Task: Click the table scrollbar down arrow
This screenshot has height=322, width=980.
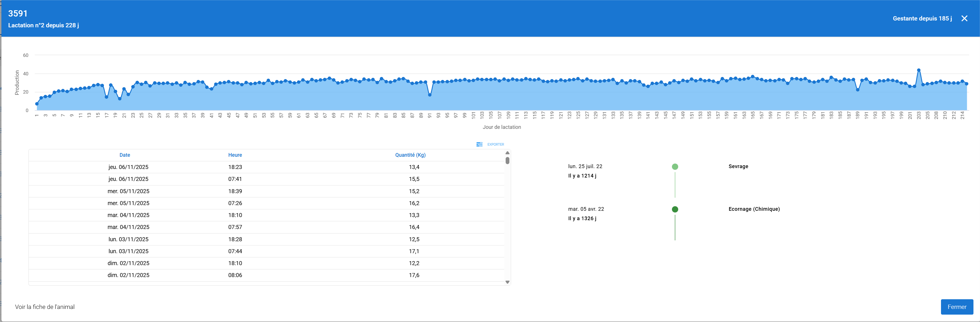Action: [507, 282]
